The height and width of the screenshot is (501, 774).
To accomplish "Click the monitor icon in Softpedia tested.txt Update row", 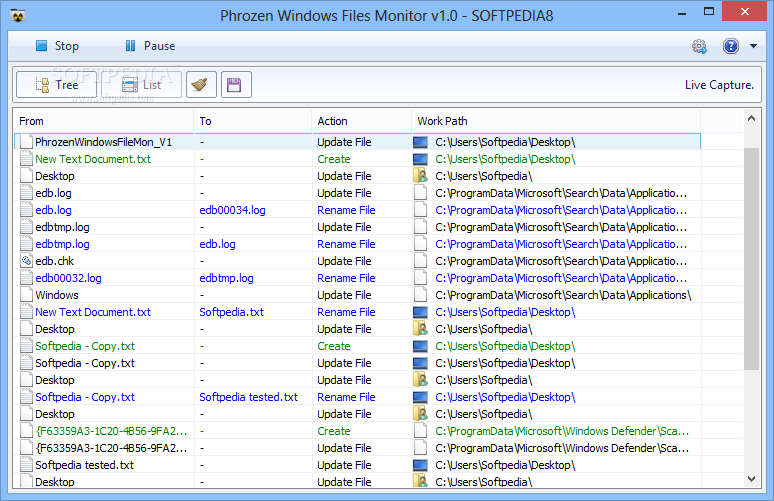I will point(420,465).
